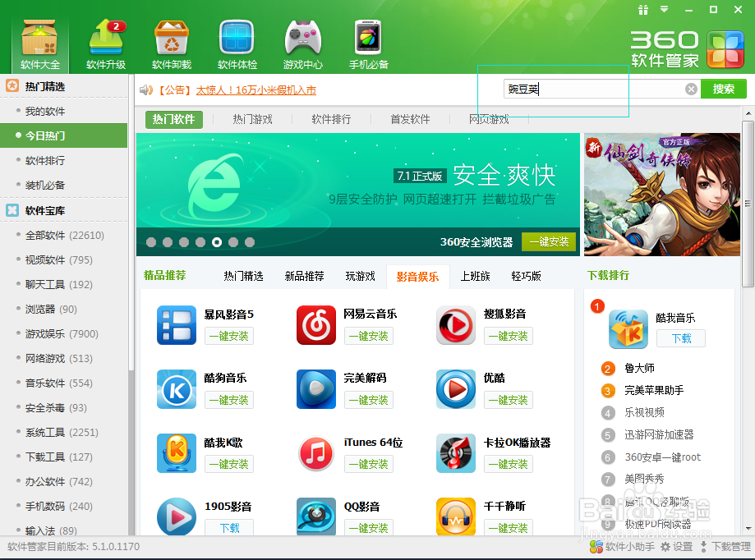Click 1905影音 app icon
This screenshot has height=560, width=755.
[x=177, y=516]
